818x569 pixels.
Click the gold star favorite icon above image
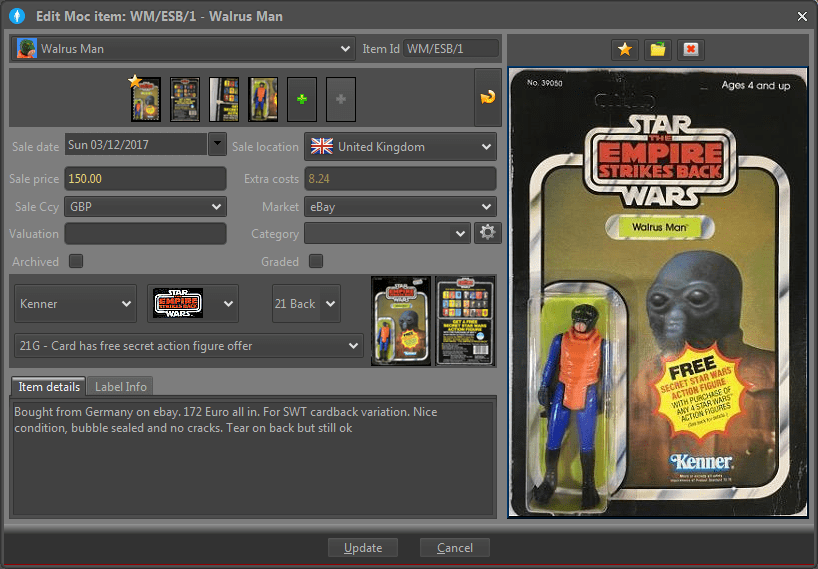[x=625, y=49]
